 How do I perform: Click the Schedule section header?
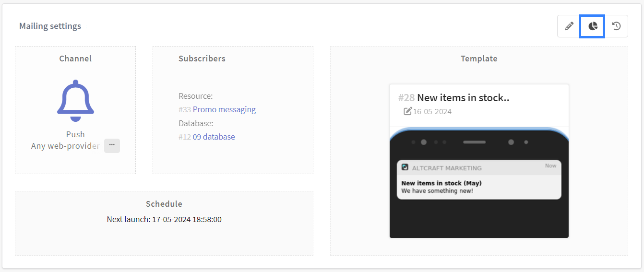click(164, 204)
